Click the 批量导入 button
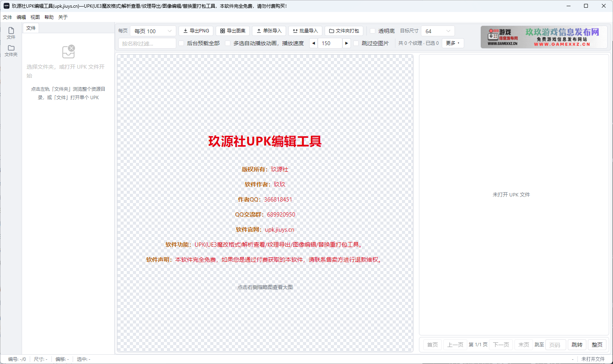The image size is (613, 364). (305, 31)
